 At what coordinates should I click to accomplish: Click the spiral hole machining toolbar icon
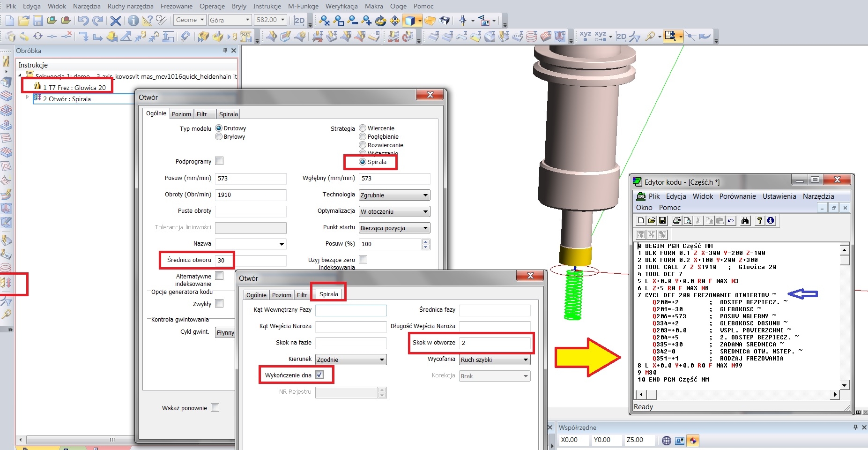[531, 36]
